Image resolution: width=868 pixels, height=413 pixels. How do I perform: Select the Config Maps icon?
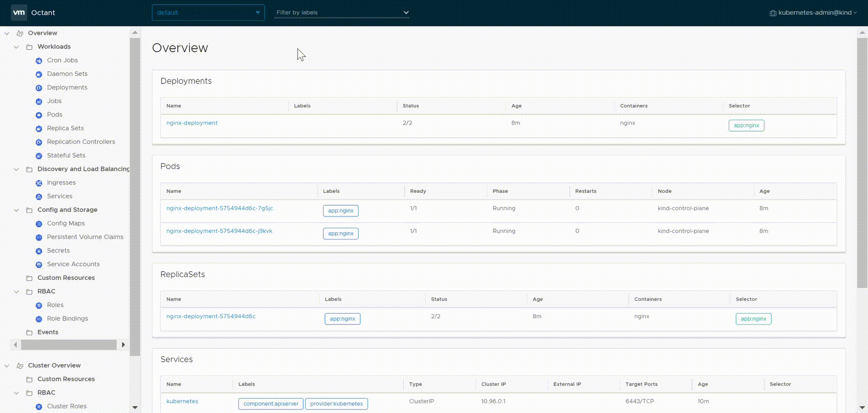click(39, 223)
